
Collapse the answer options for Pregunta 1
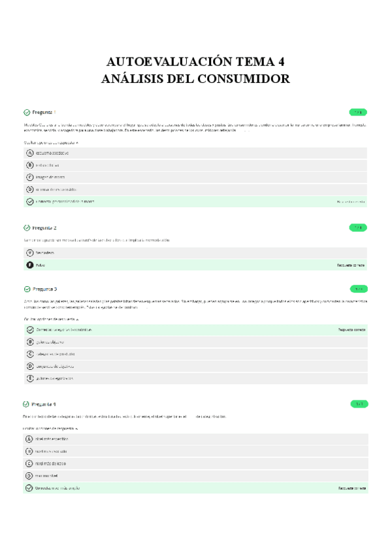[x=76, y=142]
